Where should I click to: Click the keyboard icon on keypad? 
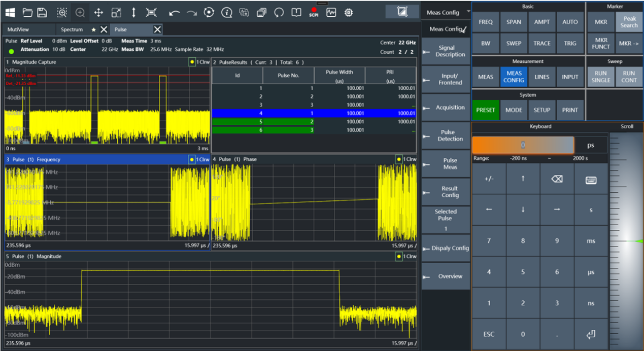(591, 179)
